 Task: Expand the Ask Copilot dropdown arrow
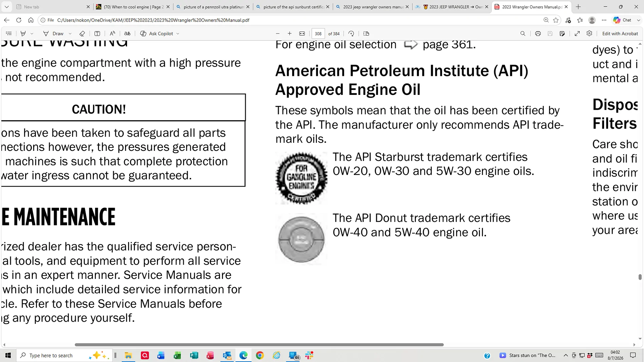[178, 34]
